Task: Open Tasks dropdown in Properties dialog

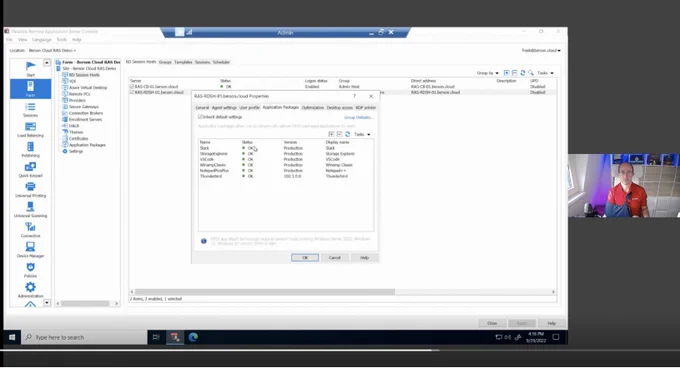Action: point(362,134)
